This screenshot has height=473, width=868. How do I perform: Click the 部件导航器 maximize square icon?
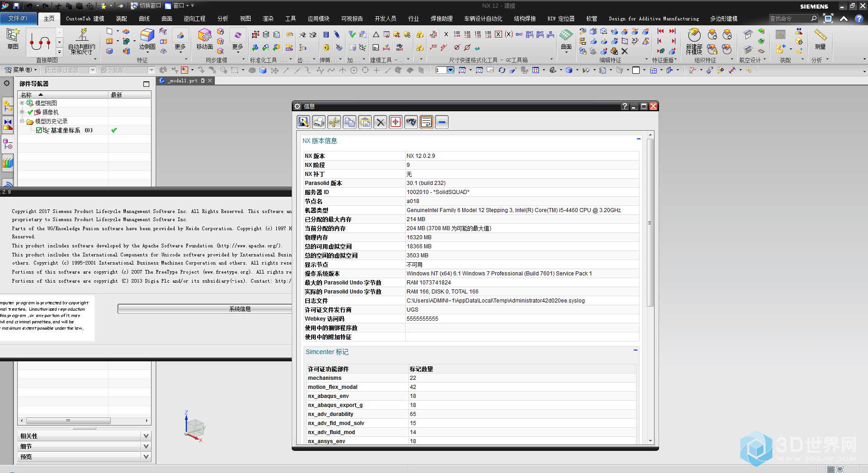146,84
